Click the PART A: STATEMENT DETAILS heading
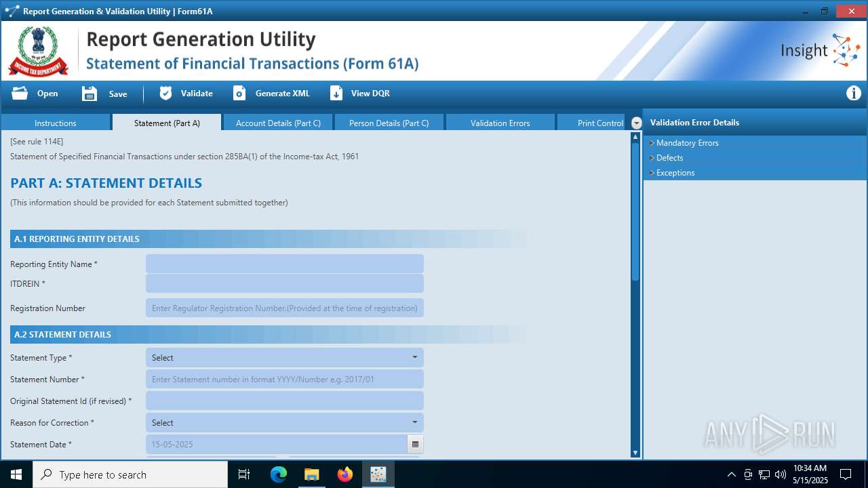868x488 pixels. [x=106, y=183]
